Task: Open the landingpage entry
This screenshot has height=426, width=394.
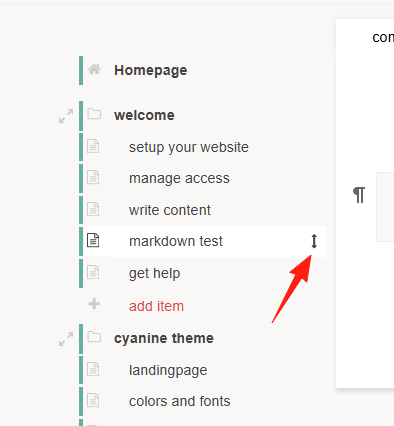Action: 168,371
